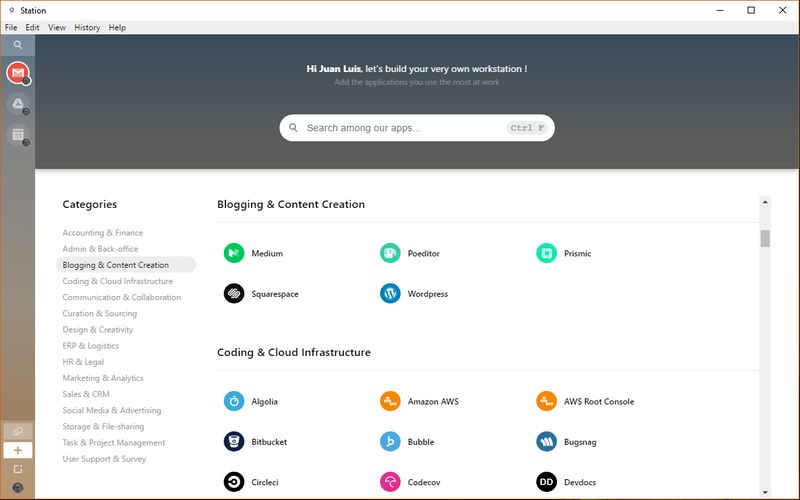This screenshot has width=800, height=500.
Task: Click the Squarespace app name
Action: tap(274, 294)
